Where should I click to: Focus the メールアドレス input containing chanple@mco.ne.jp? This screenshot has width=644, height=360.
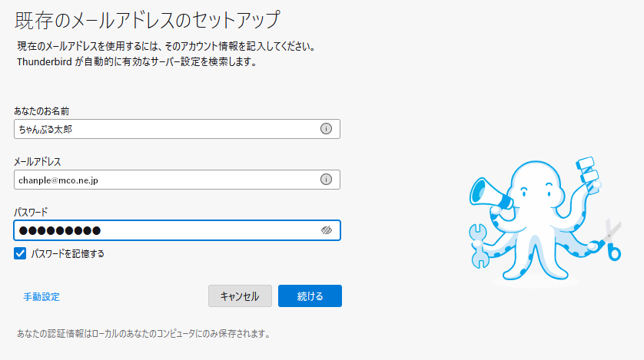177,180
